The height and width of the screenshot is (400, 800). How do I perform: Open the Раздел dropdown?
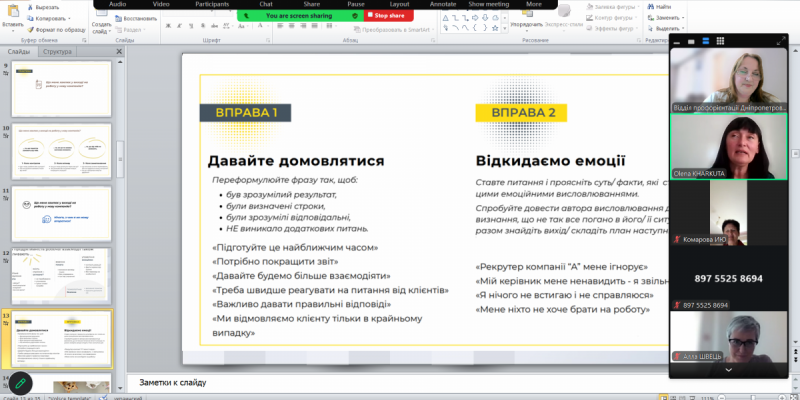point(132,30)
